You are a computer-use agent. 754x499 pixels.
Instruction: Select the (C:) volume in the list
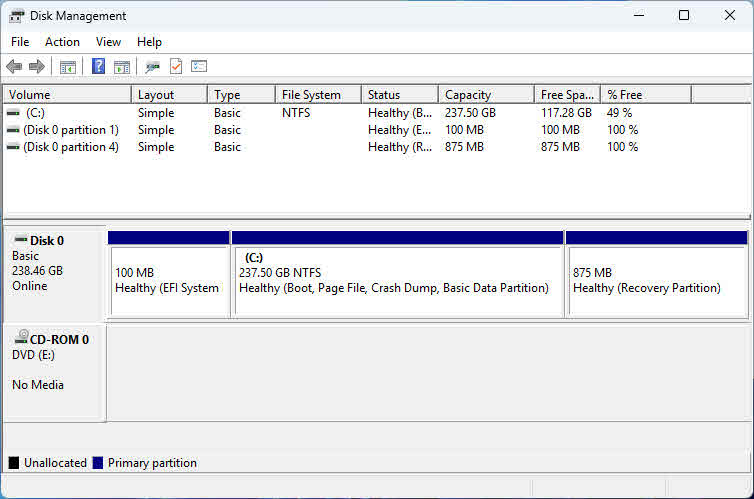(x=36, y=113)
